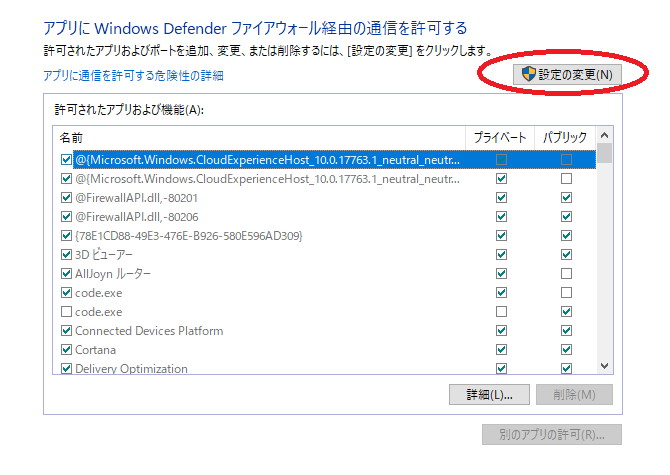The image size is (670, 475).
Task: Select the second @{Microsoft.Windows.CloudExperienceHost row text
Action: tap(267, 179)
